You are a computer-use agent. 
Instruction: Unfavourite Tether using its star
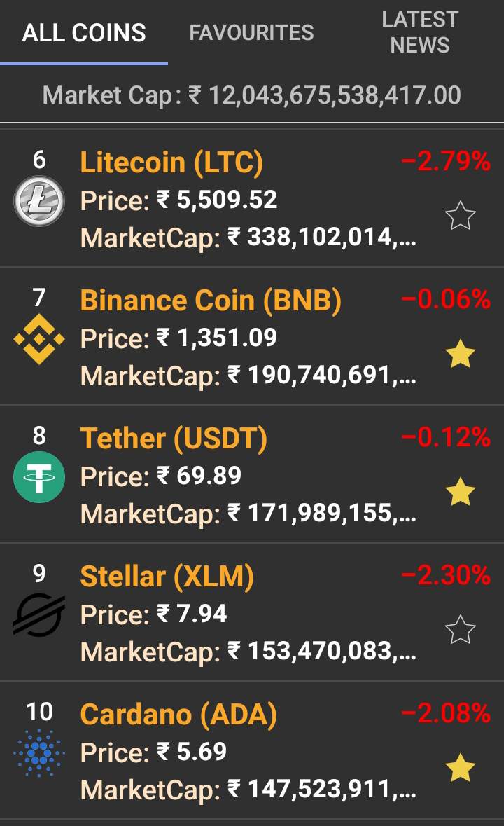pos(460,493)
